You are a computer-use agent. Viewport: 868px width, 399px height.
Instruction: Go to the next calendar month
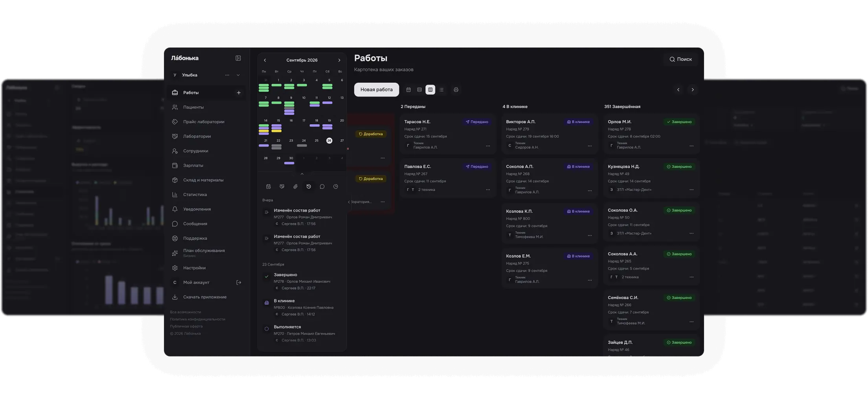pos(339,60)
